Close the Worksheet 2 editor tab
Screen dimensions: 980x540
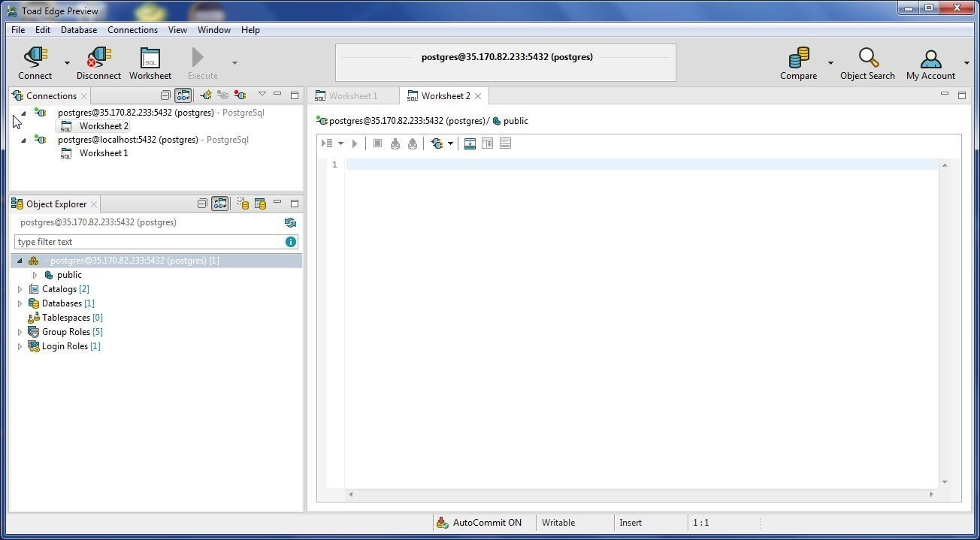(x=478, y=96)
